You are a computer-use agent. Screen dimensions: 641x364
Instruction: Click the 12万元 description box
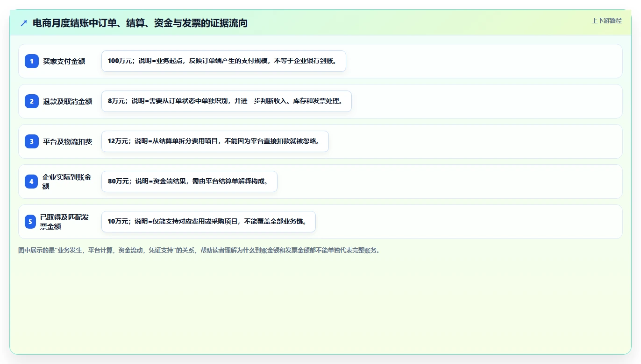215,141
